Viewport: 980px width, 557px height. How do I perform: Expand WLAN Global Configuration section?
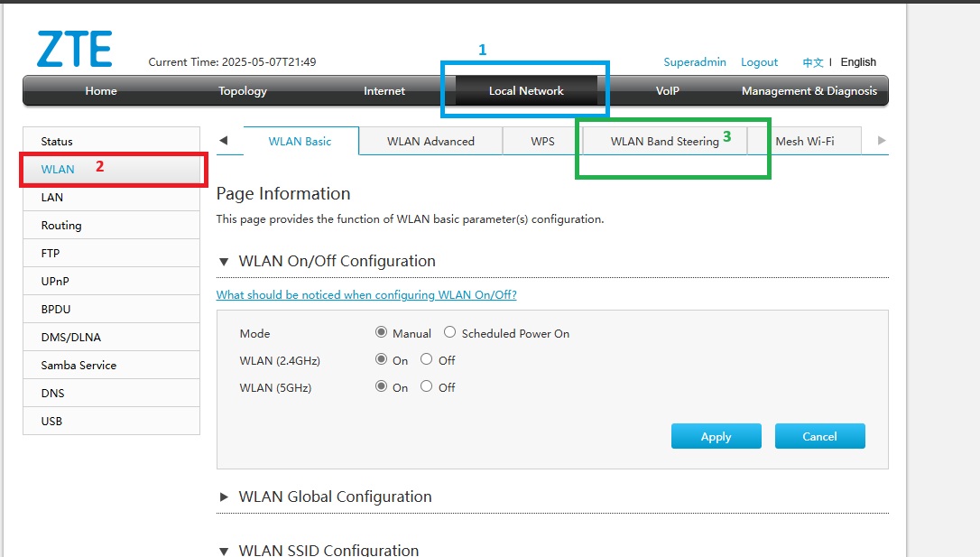point(225,497)
